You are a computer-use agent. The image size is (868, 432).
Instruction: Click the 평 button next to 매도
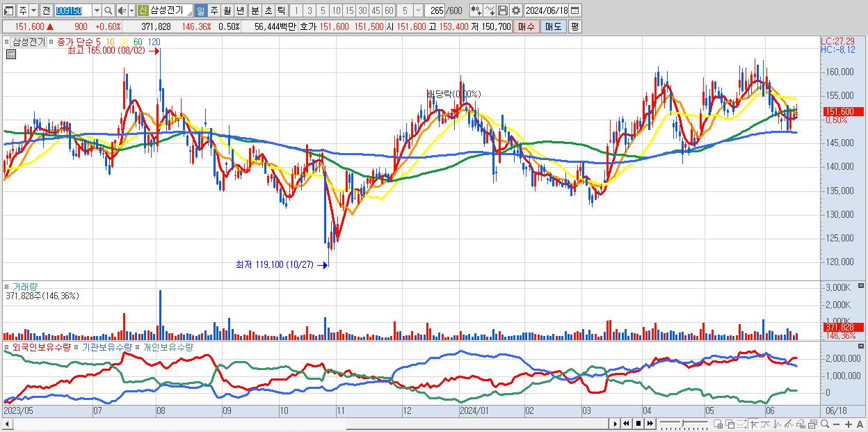[574, 26]
